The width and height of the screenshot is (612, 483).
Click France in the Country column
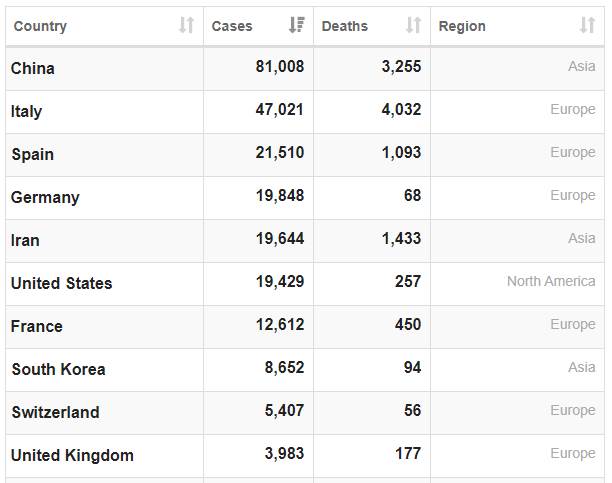37,326
